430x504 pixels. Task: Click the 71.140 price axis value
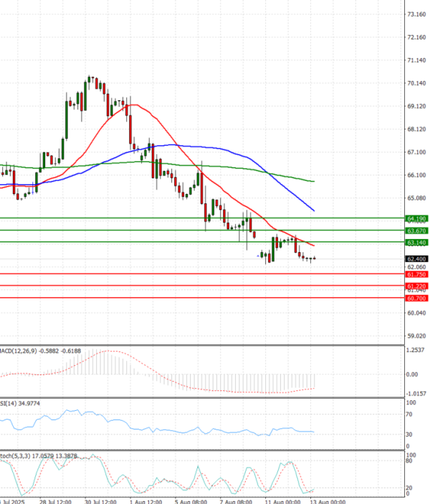point(416,60)
